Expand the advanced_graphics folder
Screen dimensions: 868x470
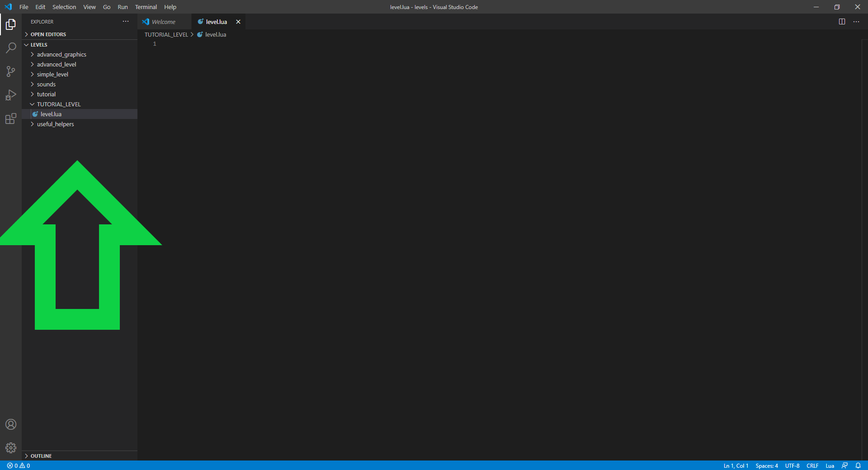tap(61, 54)
